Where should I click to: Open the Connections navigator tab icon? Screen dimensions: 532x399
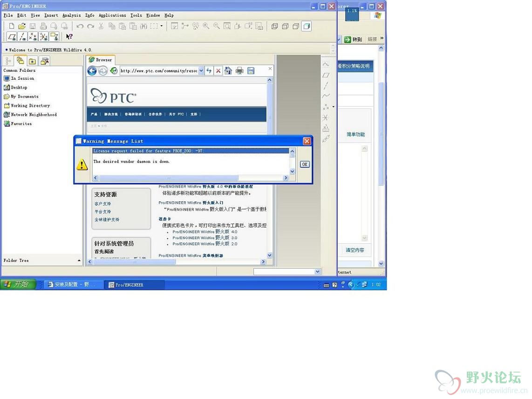click(44, 61)
